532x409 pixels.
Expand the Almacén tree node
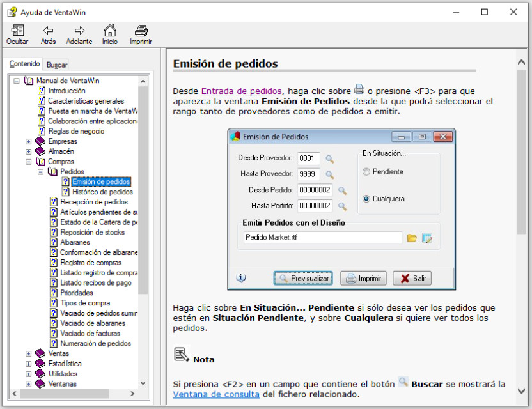(x=29, y=151)
